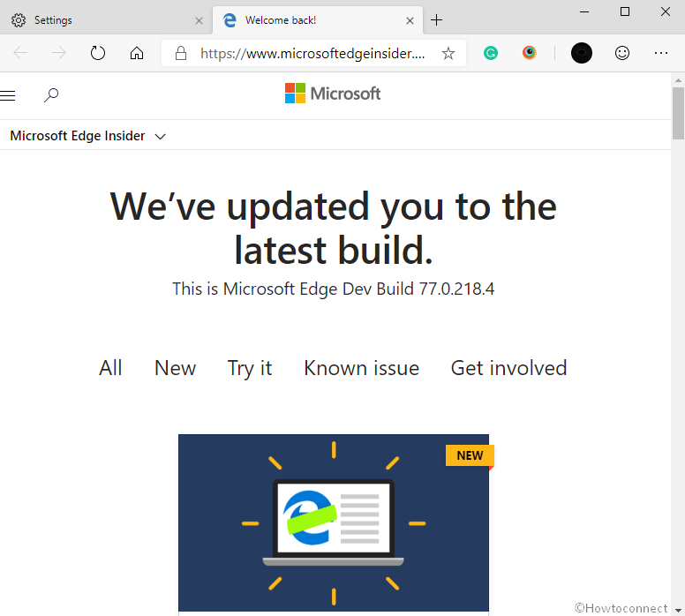Send feedback via smiley face icon
685x616 pixels.
622,53
